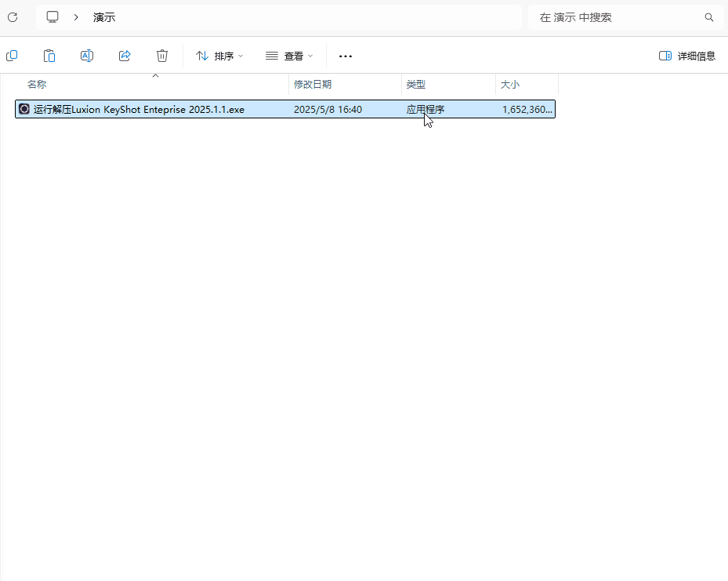Click the This PC monitor icon in the address bar

pos(53,16)
